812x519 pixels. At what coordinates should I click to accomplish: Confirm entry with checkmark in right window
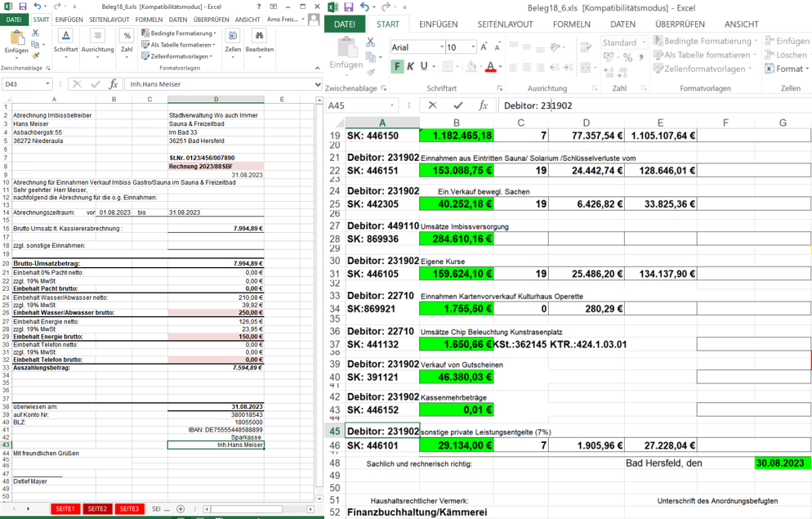pos(457,105)
